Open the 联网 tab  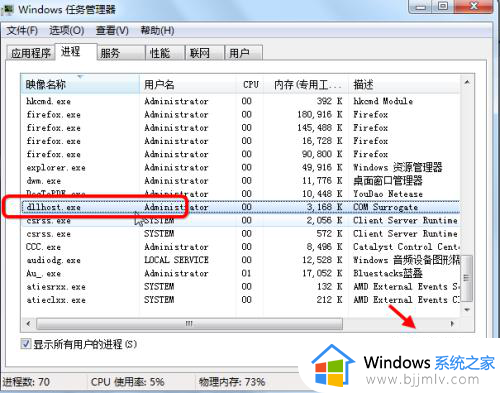pos(205,53)
